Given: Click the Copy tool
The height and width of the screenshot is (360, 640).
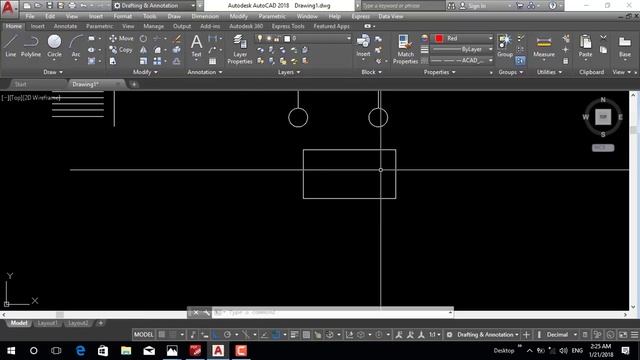Looking at the screenshot, I should click(121, 50).
